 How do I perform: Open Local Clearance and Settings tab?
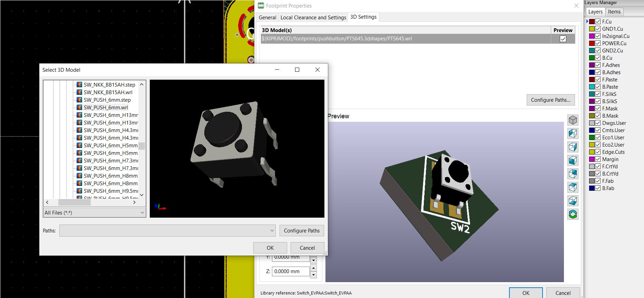coord(313,18)
